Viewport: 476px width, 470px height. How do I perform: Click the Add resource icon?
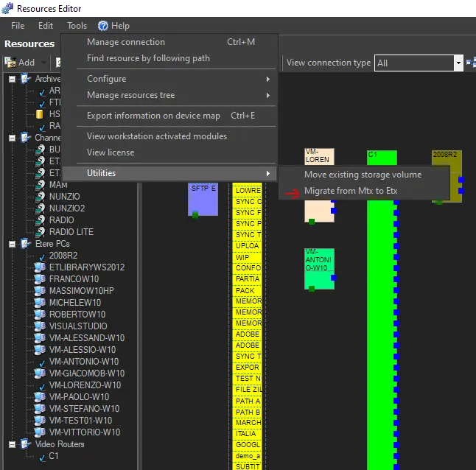point(11,63)
